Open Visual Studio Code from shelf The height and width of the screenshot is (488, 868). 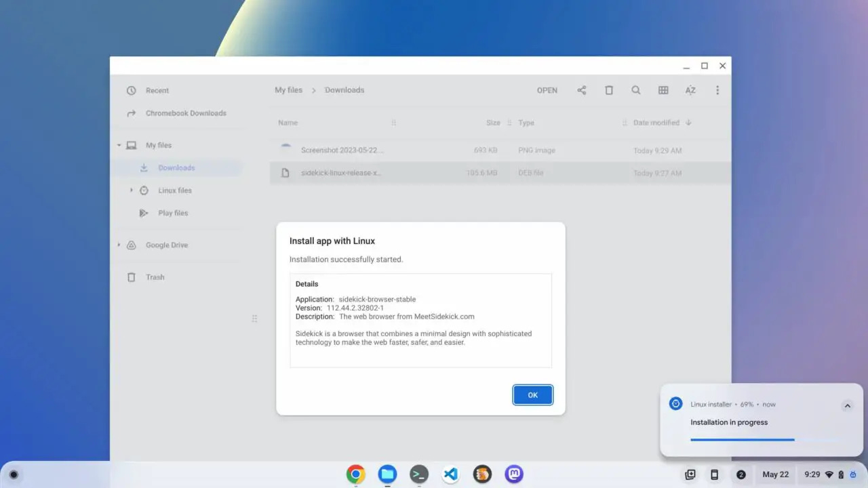tap(451, 474)
